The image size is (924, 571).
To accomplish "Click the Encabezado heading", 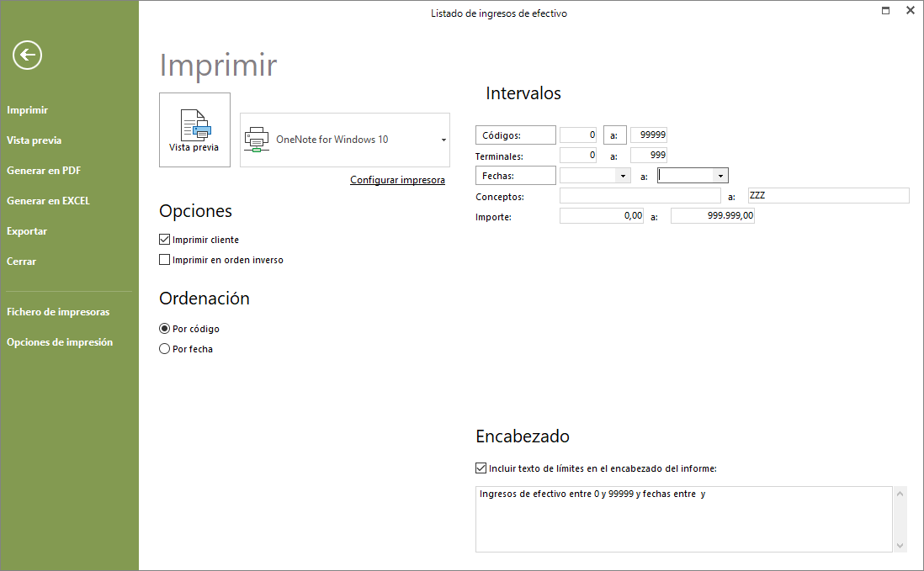I will coord(523,436).
